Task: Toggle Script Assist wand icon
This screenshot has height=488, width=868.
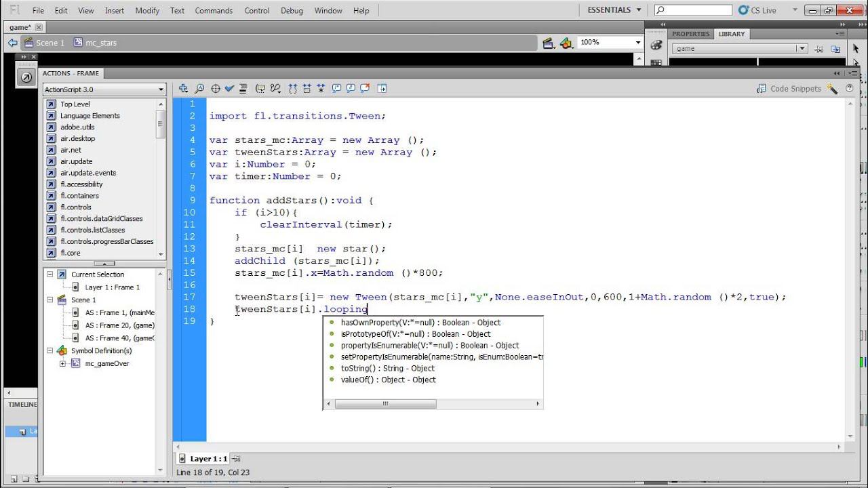Action: [x=832, y=89]
